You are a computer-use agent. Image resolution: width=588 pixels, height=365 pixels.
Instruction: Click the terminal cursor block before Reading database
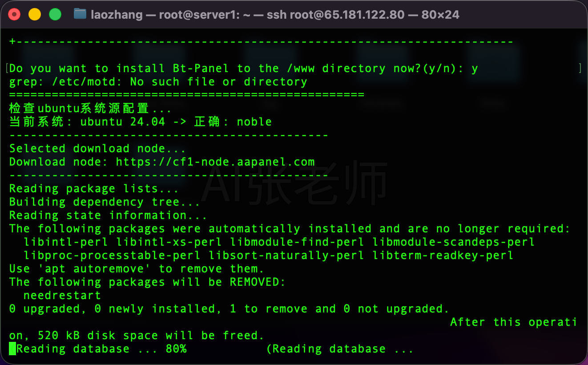(13, 349)
